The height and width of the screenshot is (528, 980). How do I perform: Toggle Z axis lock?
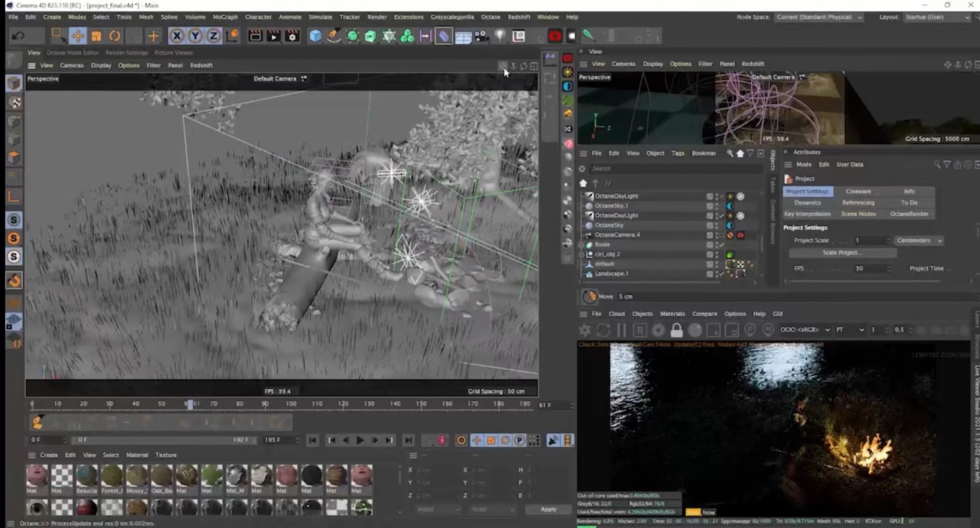(x=213, y=36)
